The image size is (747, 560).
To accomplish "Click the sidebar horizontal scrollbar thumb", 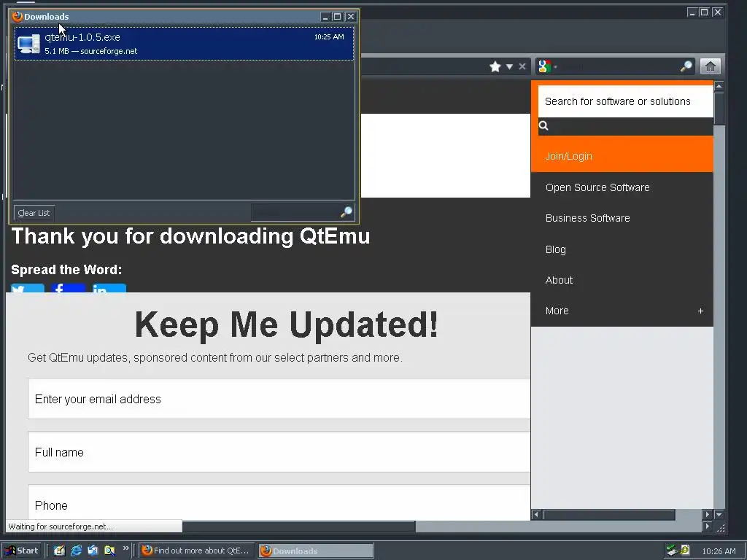I will 609,514.
